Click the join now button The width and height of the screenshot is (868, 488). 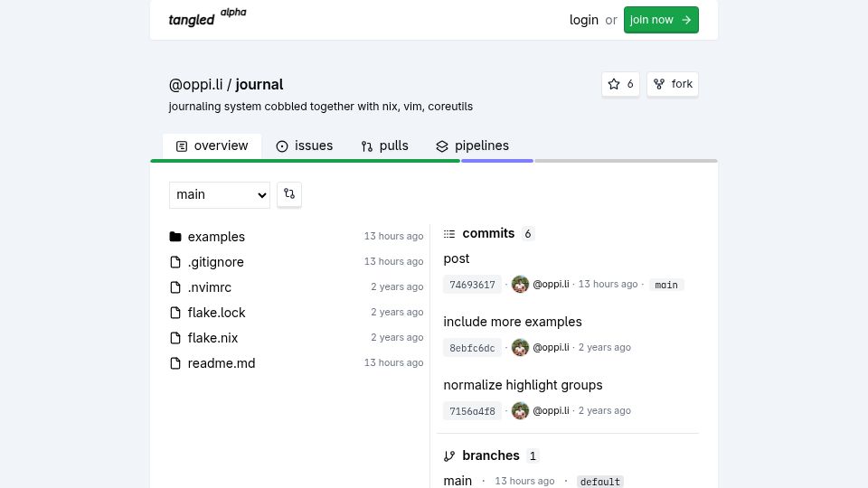tap(661, 20)
